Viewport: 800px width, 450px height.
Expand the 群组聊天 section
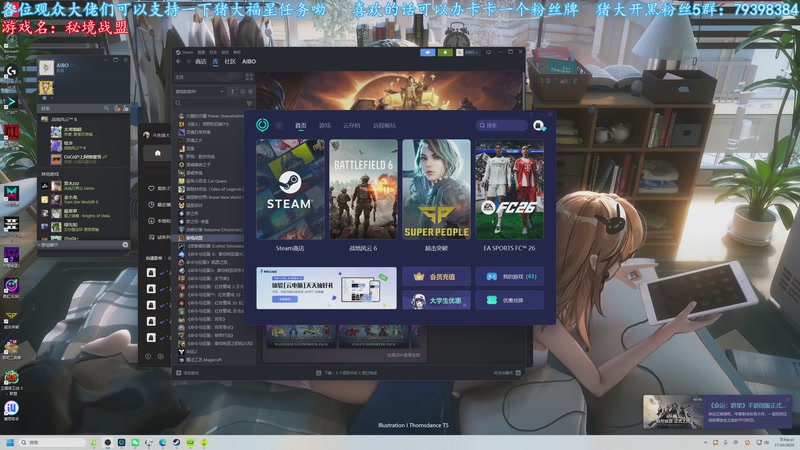point(49,245)
